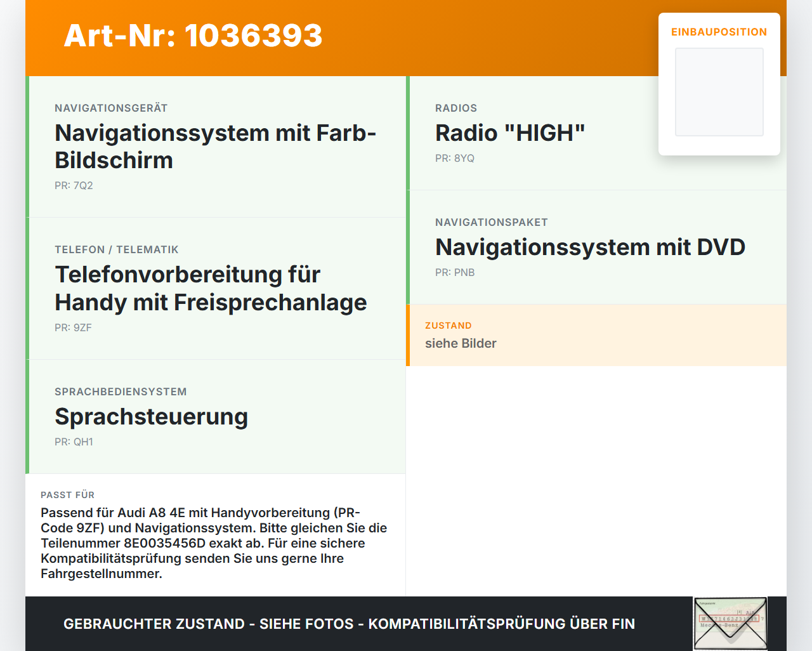Click the Navigationssystem mit DVD title
812x651 pixels.
coord(590,247)
